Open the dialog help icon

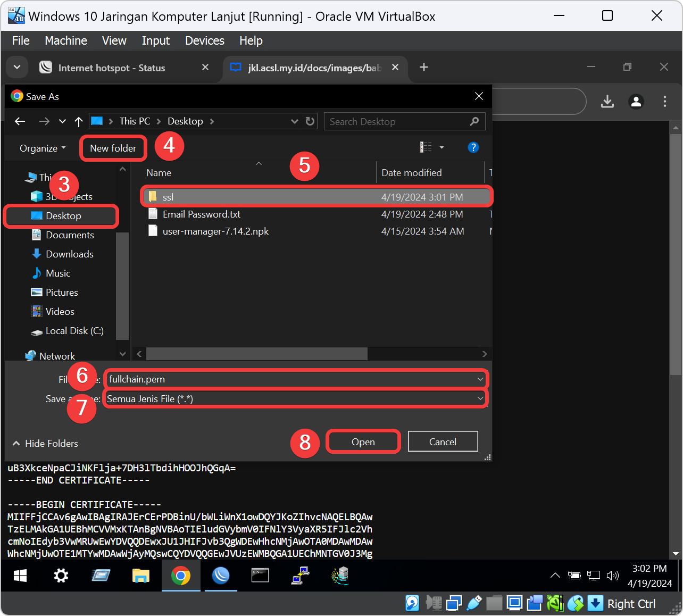click(473, 147)
